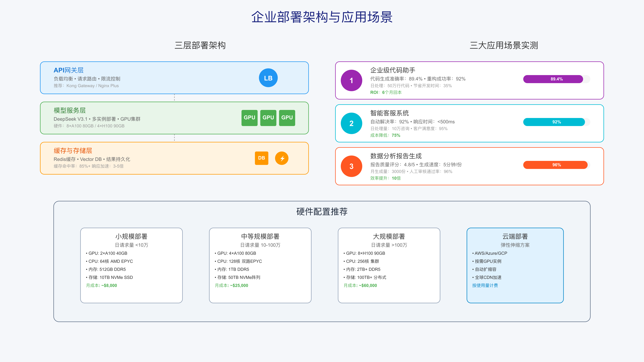Click 日处理: 50万行代码 line

click(411, 86)
